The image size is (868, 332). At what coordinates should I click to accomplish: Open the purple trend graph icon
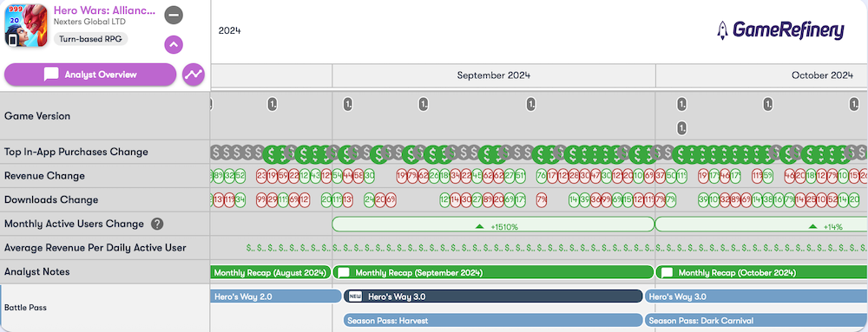click(194, 74)
